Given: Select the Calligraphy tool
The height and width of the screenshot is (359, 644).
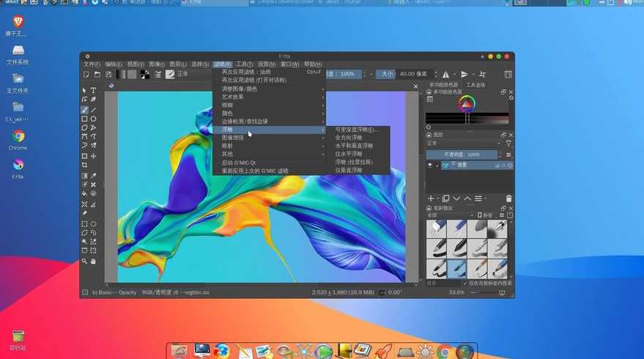Looking at the screenshot, I should coord(94,100).
